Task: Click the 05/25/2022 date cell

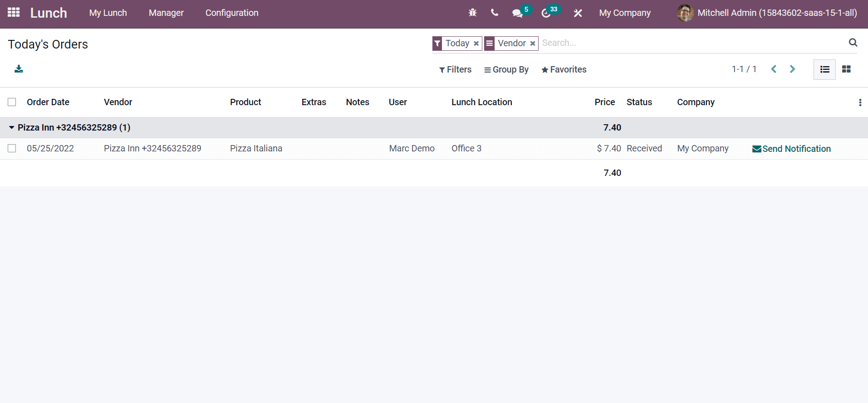Action: (x=50, y=148)
